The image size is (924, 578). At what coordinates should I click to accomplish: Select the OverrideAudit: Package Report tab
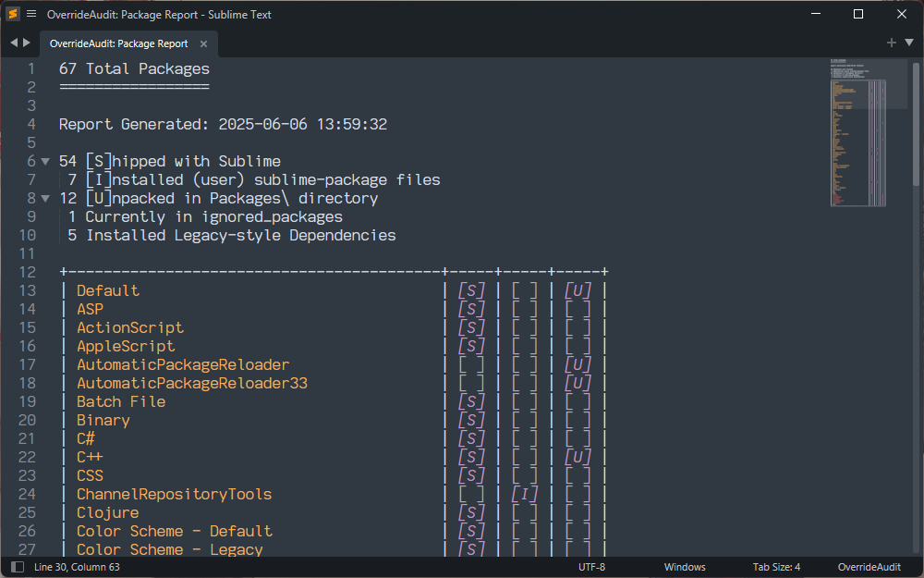118,43
